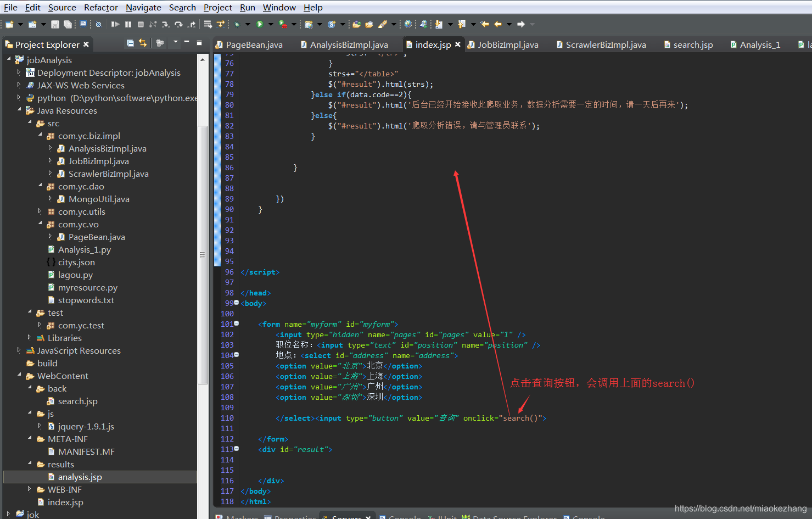Click the Step Return icon
This screenshot has height=519, width=812.
pos(191,24)
